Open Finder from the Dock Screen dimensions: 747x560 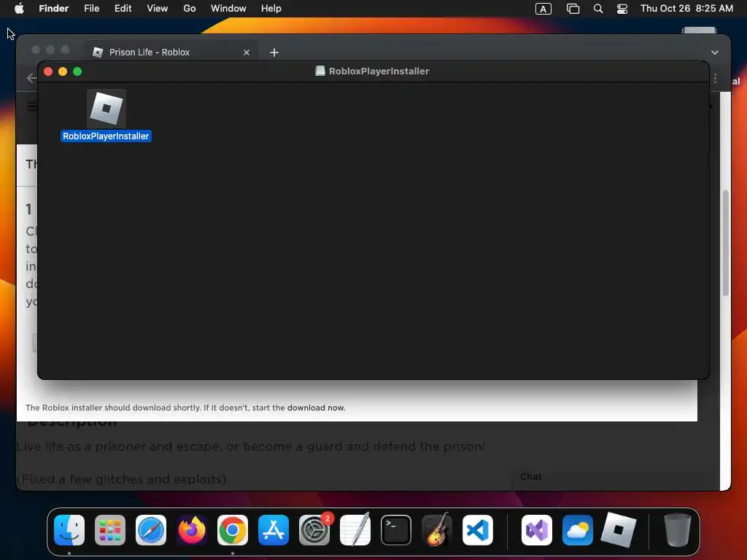point(69,530)
